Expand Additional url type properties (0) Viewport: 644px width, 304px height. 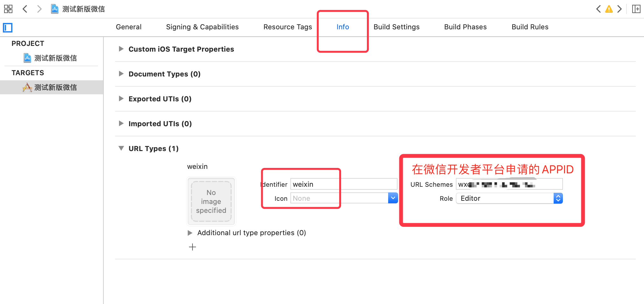(x=190, y=233)
